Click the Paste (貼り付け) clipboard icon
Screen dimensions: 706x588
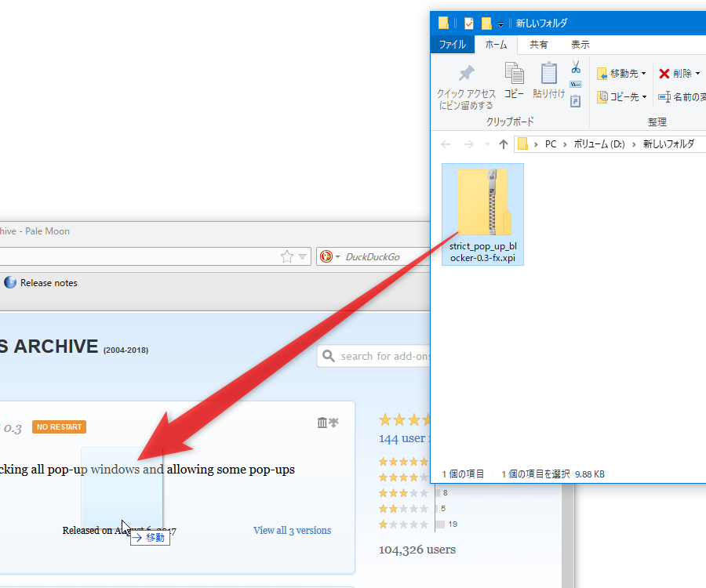(x=548, y=74)
